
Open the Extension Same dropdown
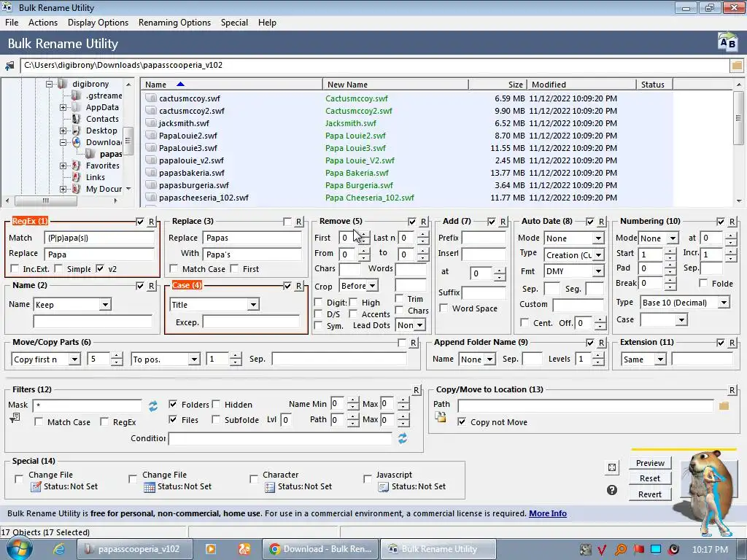[659, 359]
